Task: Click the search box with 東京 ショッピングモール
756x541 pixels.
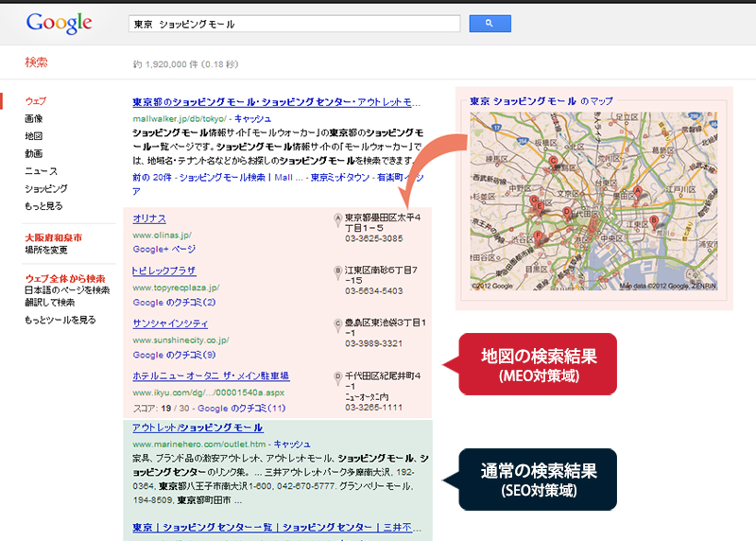Action: pyautogui.click(x=295, y=24)
